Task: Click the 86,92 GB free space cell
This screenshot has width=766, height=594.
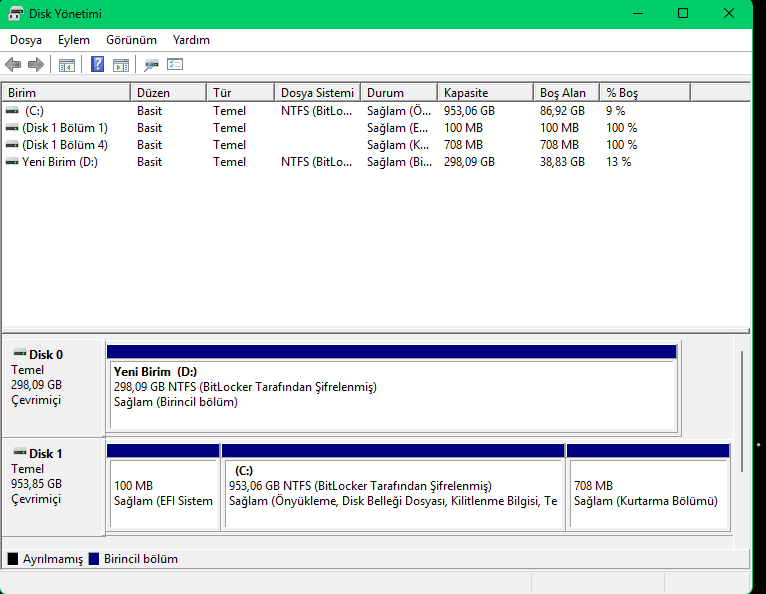Action: coord(562,111)
